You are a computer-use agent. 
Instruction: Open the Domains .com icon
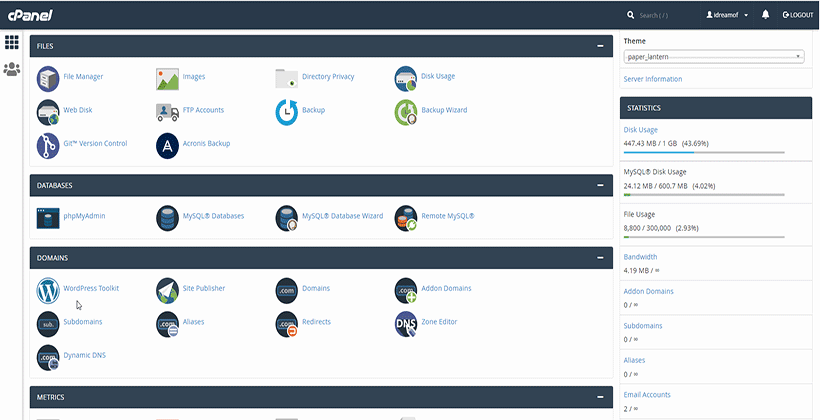point(287,291)
